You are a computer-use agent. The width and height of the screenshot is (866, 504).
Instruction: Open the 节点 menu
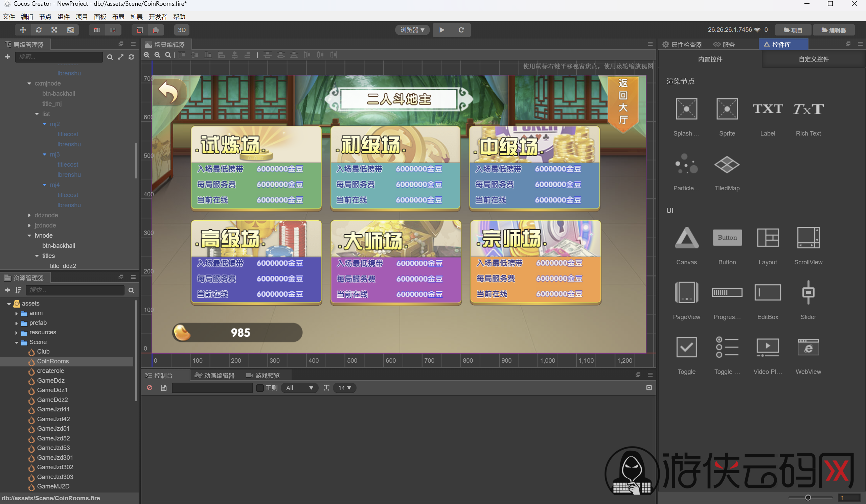pyautogui.click(x=45, y=17)
